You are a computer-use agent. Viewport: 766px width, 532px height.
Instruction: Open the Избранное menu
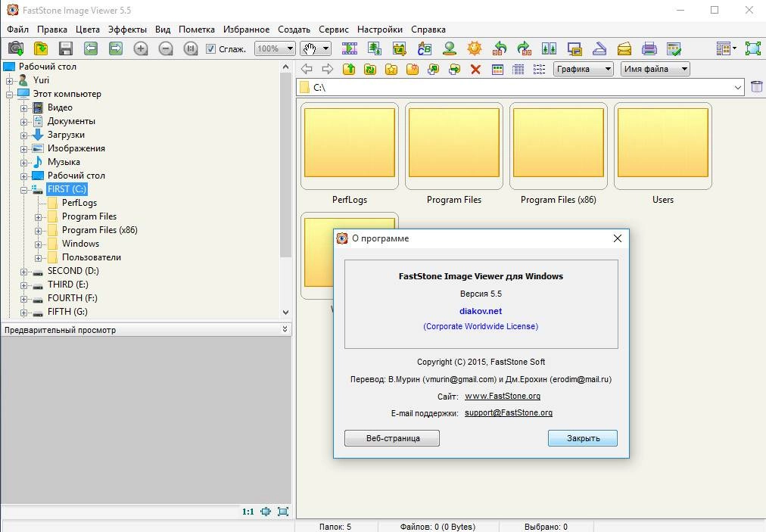246,30
